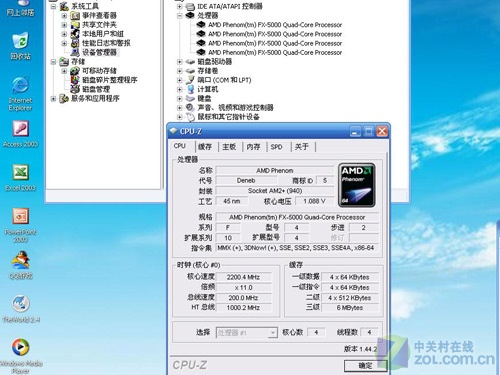Viewport: 500px width, 375px height.
Task: Click the 声音、视频和游戏控制器 icon
Action: click(190, 107)
